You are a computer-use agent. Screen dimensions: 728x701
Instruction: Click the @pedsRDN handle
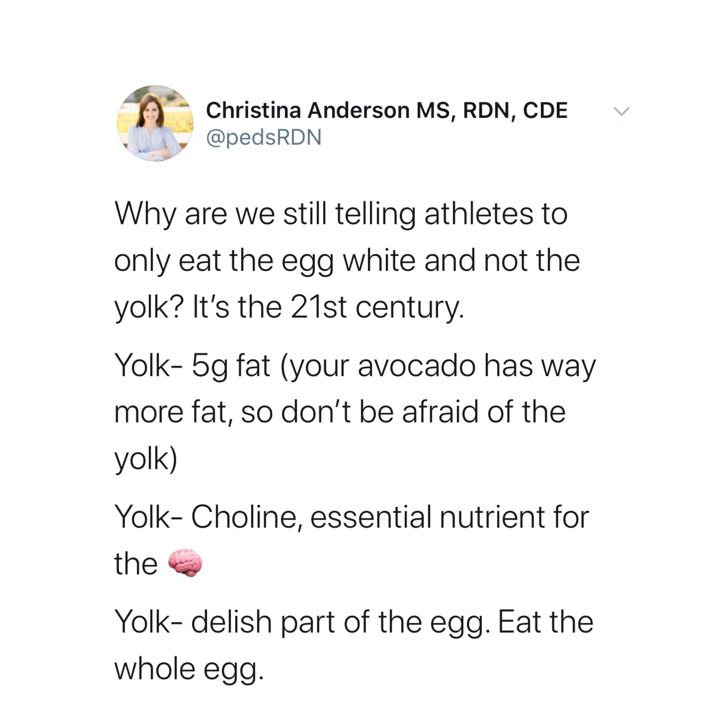(x=263, y=137)
